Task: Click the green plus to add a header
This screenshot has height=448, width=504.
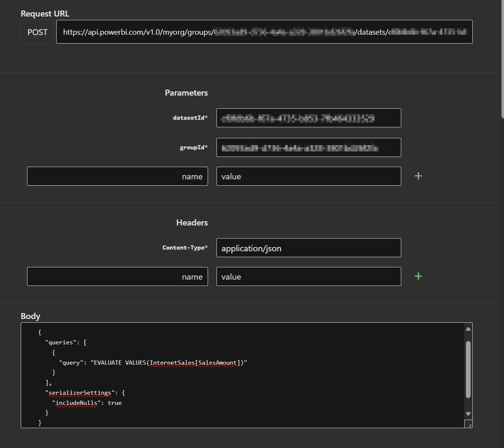Action: click(x=418, y=276)
